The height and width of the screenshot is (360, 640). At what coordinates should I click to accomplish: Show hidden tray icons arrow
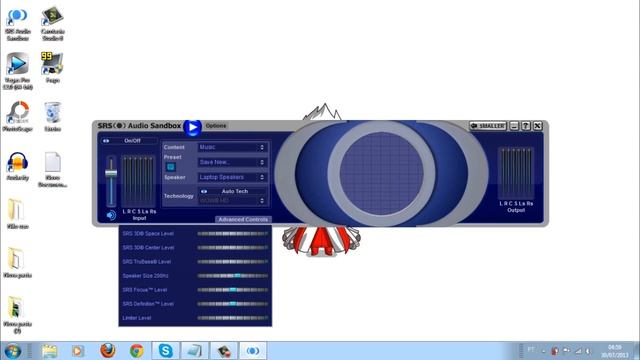543,351
